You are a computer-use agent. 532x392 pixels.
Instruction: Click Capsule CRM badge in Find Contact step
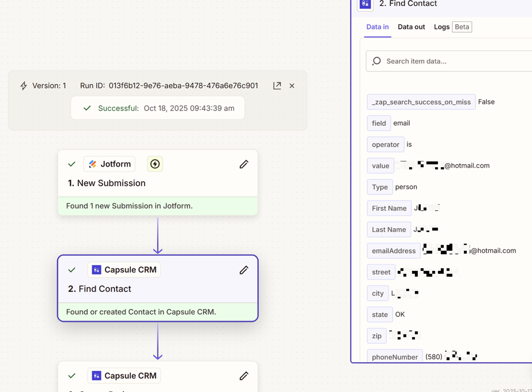124,270
